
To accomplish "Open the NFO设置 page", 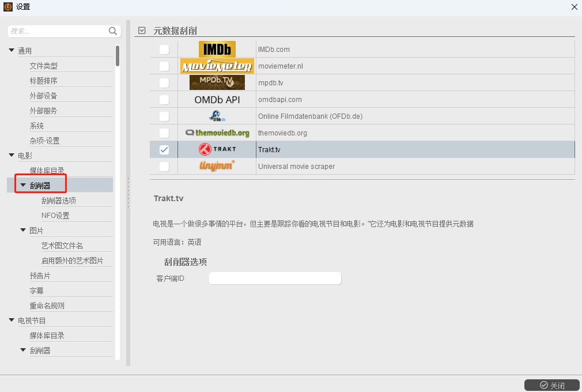I will [x=55, y=216].
